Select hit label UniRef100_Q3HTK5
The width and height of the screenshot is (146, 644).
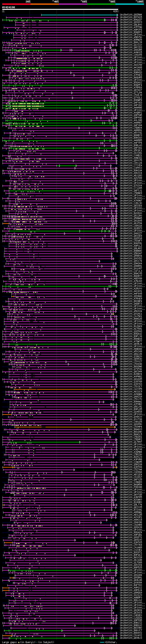tap(131, 542)
